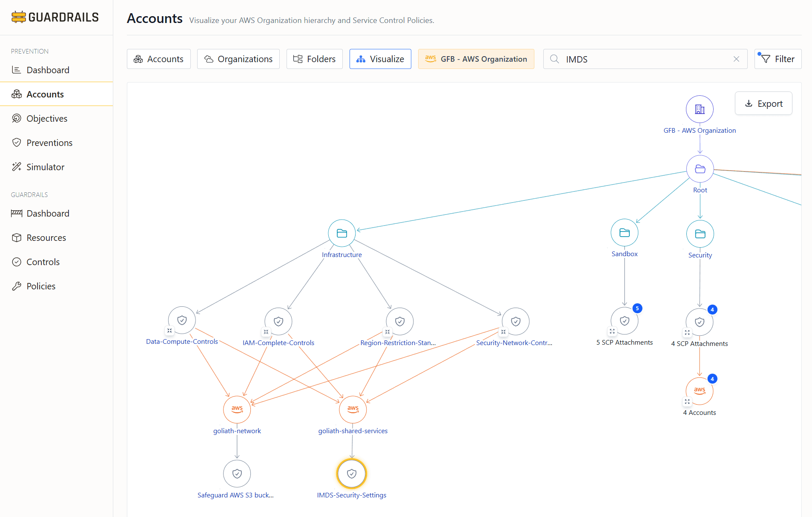Click the Security folder node icon
Viewport: 812px width, 517px height.
(x=700, y=234)
